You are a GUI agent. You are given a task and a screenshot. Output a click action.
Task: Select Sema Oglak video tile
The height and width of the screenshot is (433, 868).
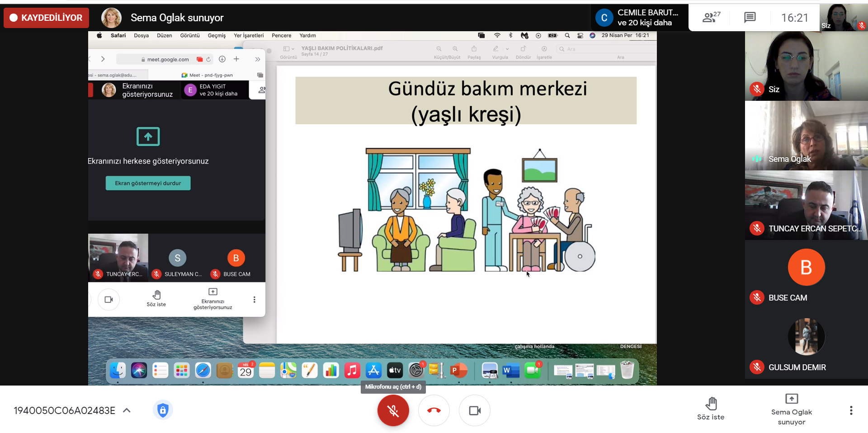(806, 136)
